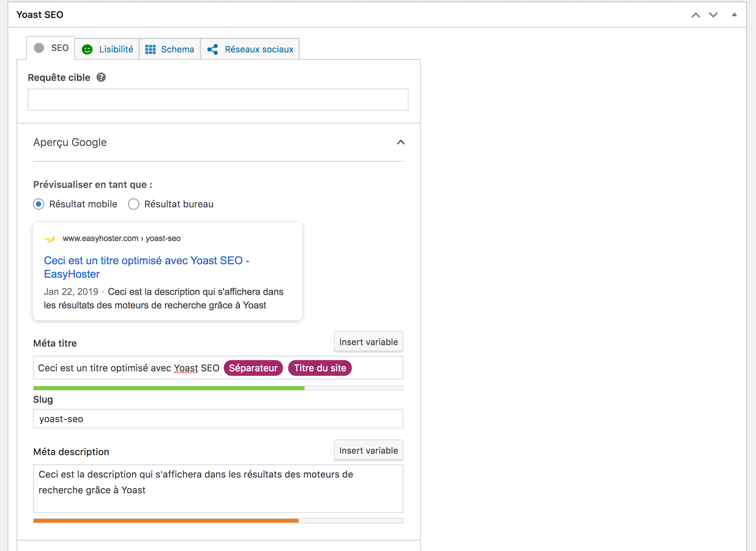The width and height of the screenshot is (756, 551).
Task: Click Insert variable next to Méta titre
Action: pyautogui.click(x=368, y=342)
